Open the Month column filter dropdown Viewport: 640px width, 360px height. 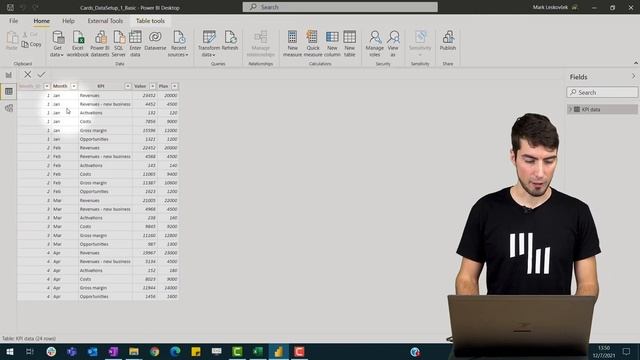pos(73,86)
